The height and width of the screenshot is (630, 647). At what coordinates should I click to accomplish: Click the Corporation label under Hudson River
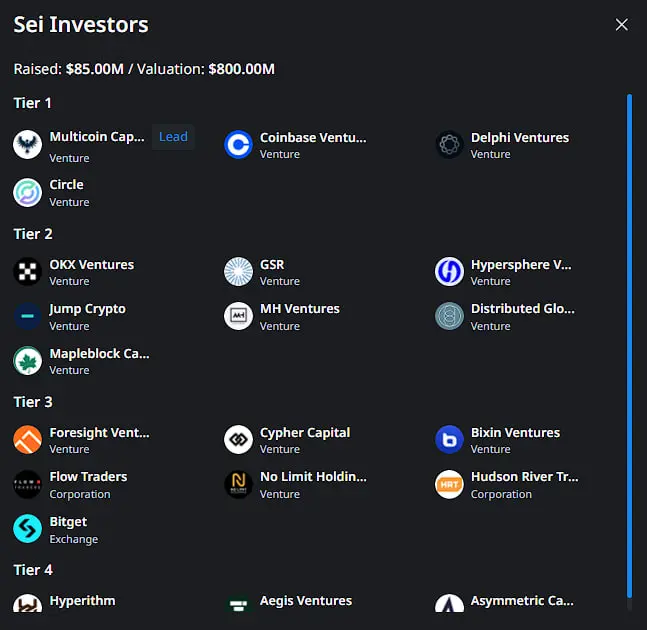[501, 494]
